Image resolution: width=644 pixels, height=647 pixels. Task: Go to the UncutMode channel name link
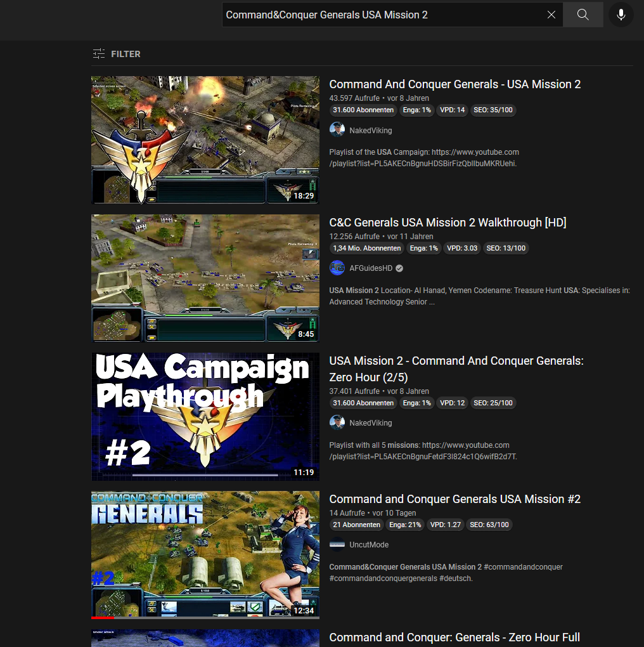coord(369,545)
